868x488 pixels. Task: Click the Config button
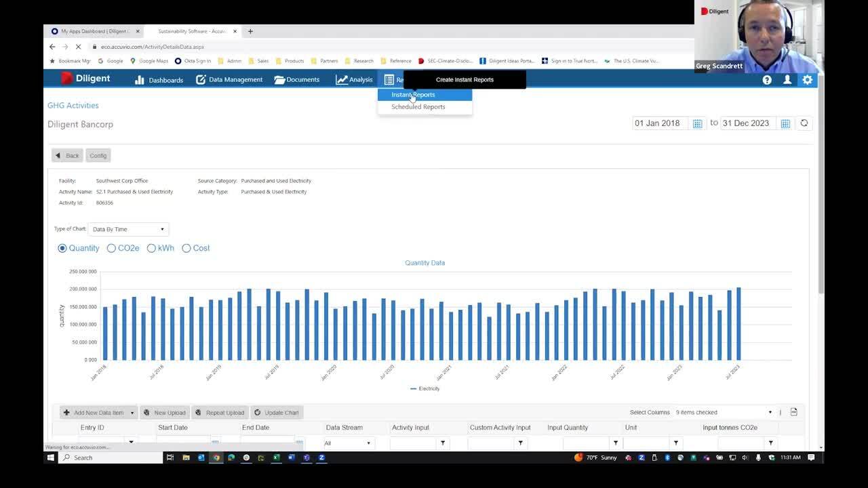point(98,155)
